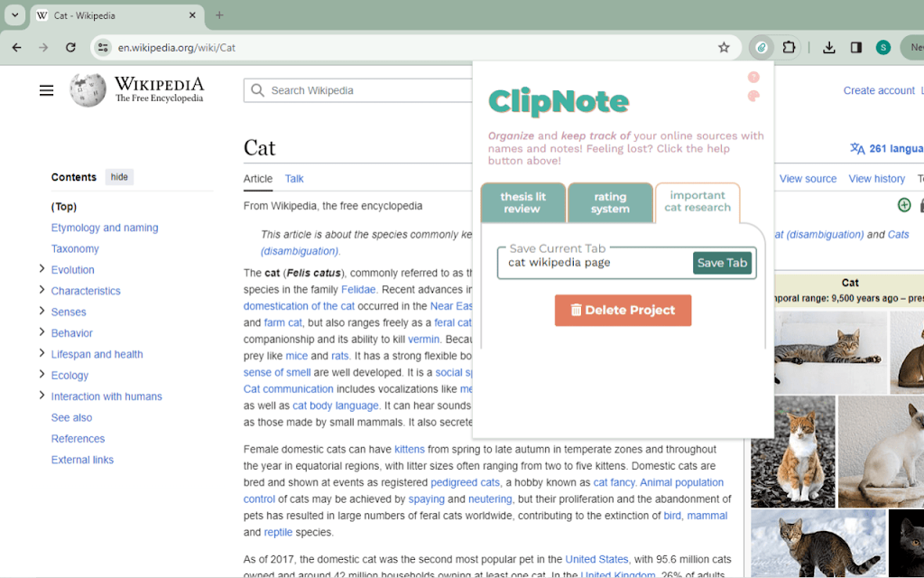Open the cat body language link
Image resolution: width=924 pixels, height=578 pixels.
pyautogui.click(x=336, y=406)
